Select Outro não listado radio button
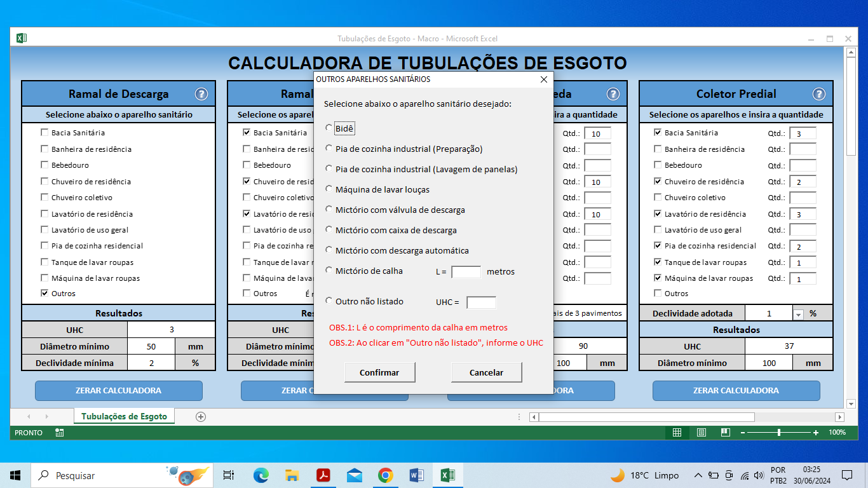 pos(329,301)
